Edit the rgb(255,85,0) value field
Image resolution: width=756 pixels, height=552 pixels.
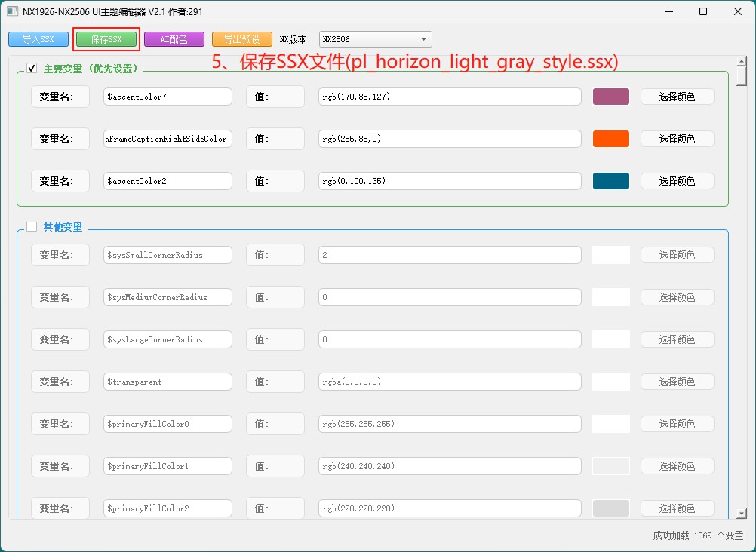click(x=450, y=139)
